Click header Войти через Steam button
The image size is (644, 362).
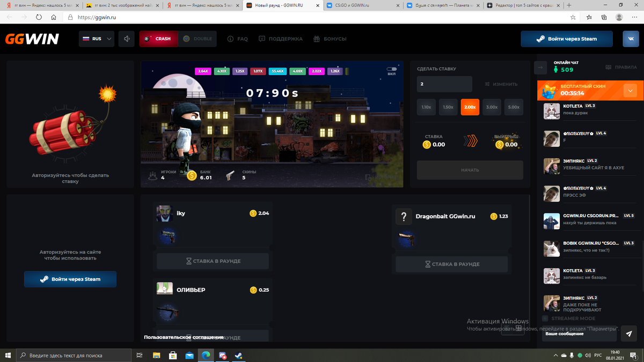pos(567,39)
